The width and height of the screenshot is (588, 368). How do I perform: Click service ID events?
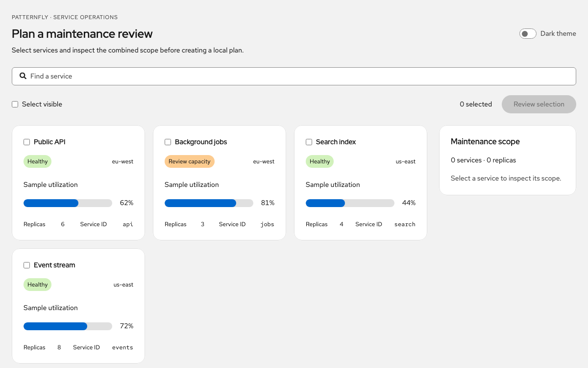tap(122, 347)
